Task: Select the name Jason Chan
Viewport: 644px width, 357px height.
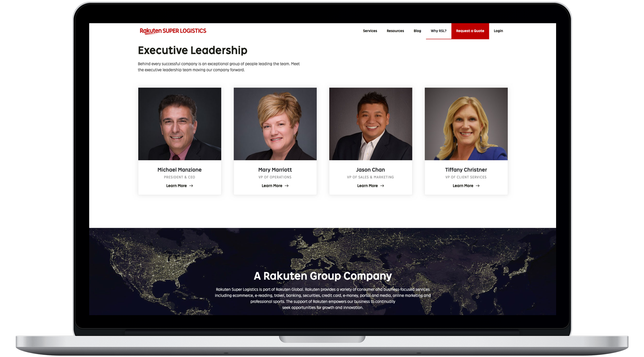Action: coord(371,170)
